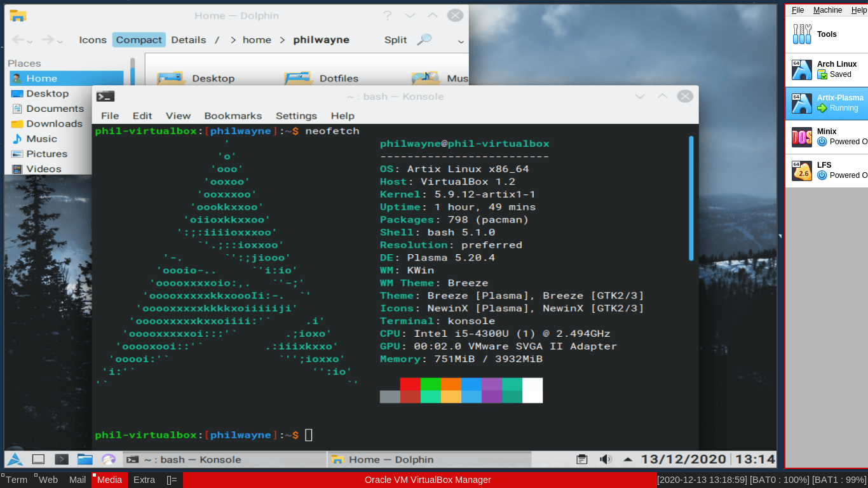The image size is (868, 488).
Task: Open the Bookmarks menu in Konsole
Action: coord(233,116)
